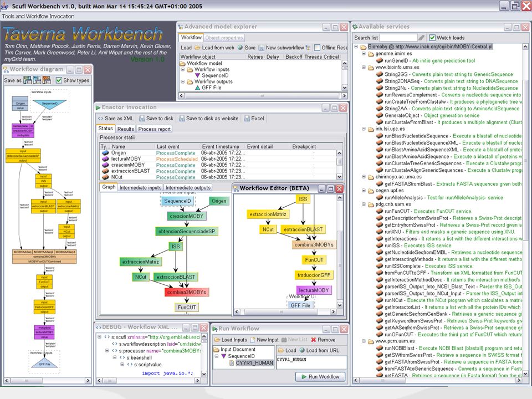Open the Results tab
The image size is (532, 399).
click(126, 129)
